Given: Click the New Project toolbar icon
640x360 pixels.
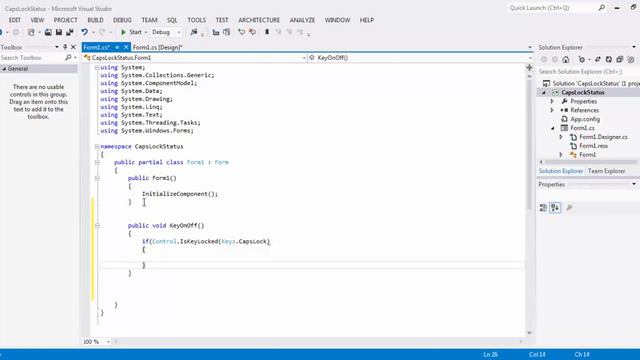Looking at the screenshot, I should pyautogui.click(x=31, y=32).
